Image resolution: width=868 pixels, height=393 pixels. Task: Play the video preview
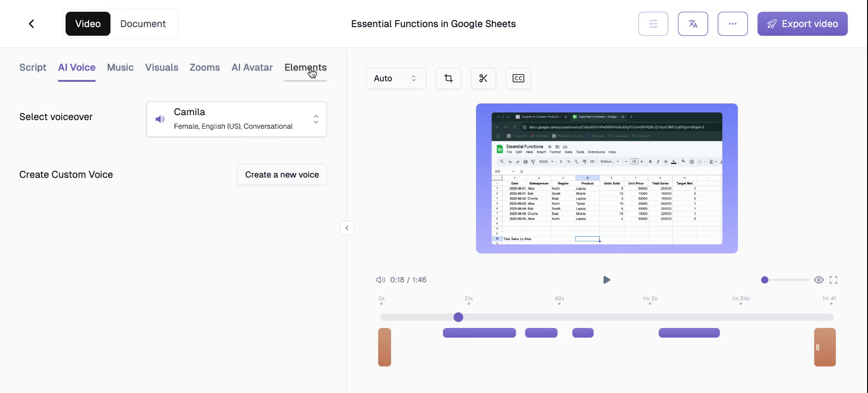coord(606,280)
